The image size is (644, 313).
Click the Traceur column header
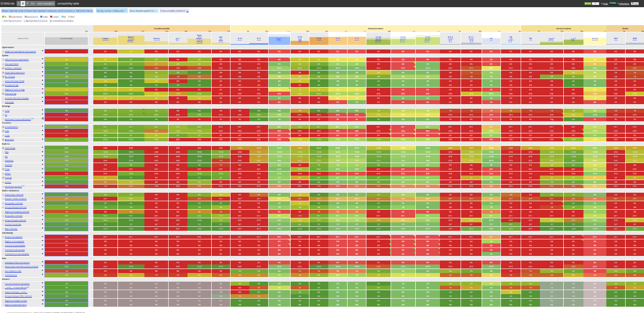click(x=105, y=40)
